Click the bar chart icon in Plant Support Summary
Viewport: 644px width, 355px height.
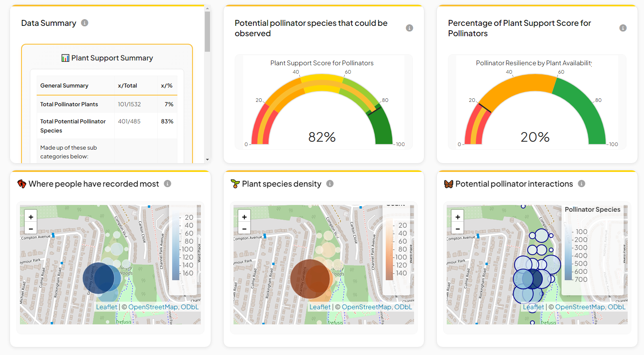click(x=65, y=58)
